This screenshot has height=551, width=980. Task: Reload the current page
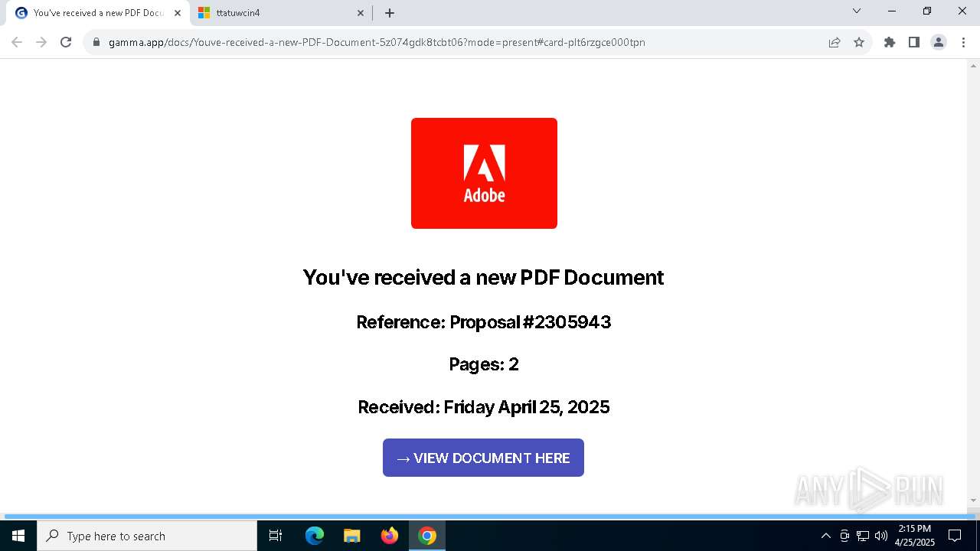click(x=66, y=42)
